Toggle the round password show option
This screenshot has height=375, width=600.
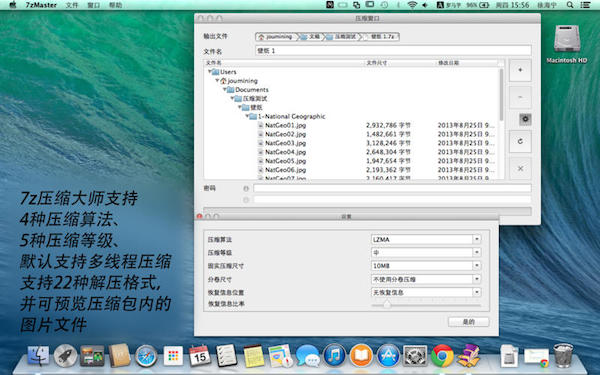(246, 188)
